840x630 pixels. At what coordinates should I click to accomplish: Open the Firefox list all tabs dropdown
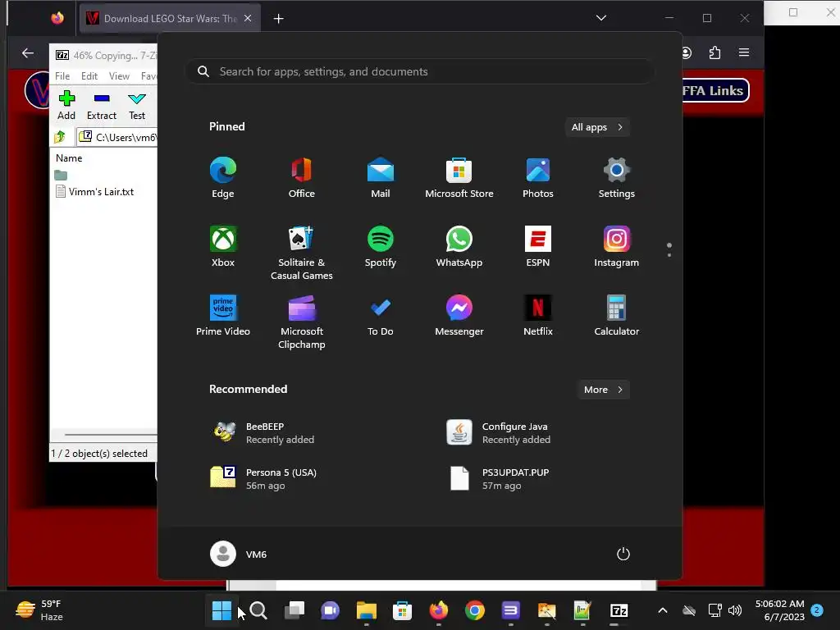tap(601, 18)
